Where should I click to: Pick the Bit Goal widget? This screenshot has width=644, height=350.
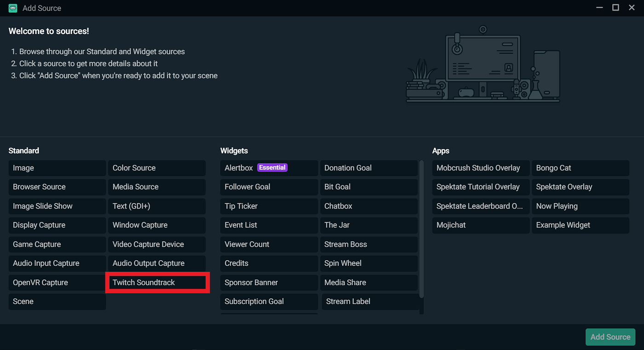coord(369,187)
